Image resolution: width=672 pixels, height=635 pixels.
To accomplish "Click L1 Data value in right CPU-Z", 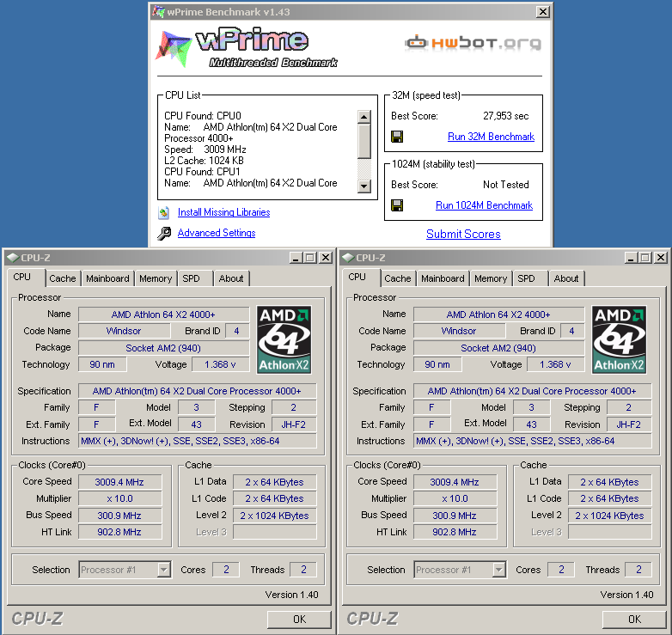I will pyautogui.click(x=610, y=482).
